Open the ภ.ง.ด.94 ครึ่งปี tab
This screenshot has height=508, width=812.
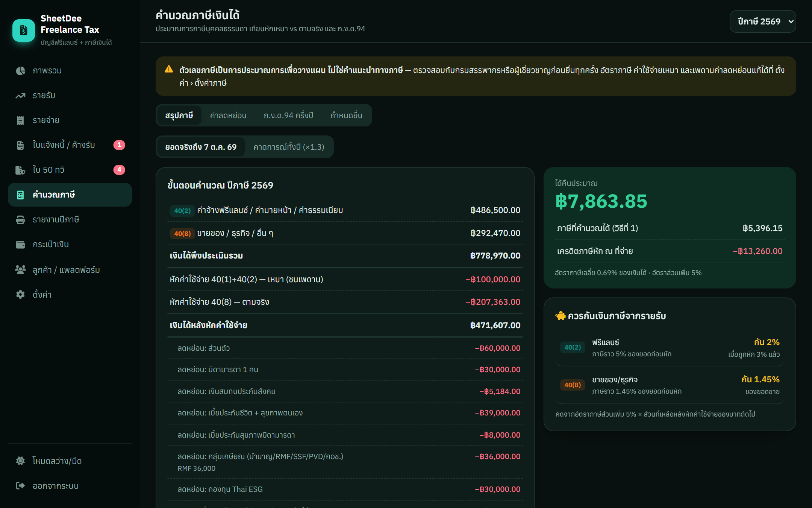tap(288, 116)
